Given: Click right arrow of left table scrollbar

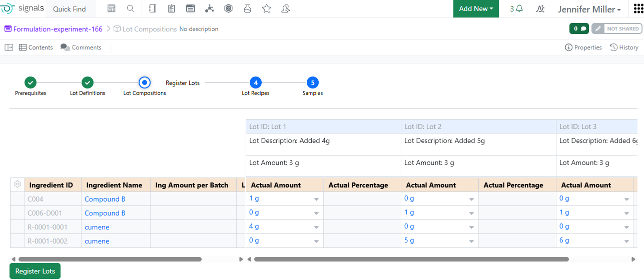Looking at the screenshot, I should pos(241,259).
